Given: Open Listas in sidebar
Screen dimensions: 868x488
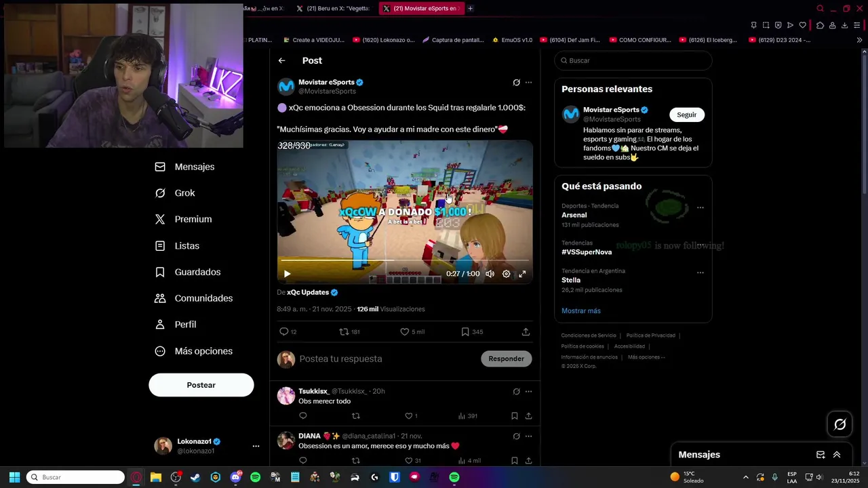Looking at the screenshot, I should pos(177,246).
